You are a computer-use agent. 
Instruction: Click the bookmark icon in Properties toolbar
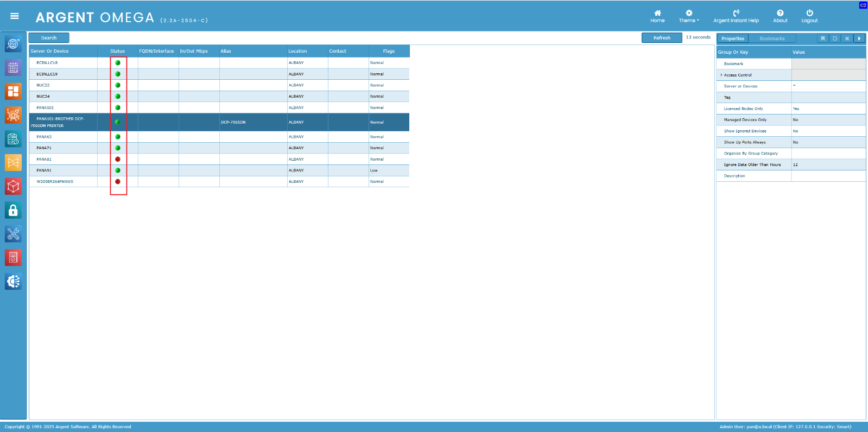823,39
